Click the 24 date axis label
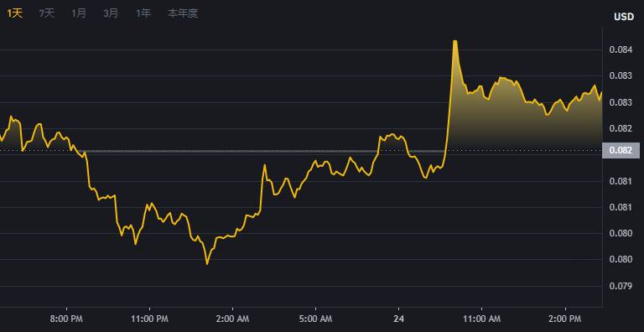 tap(398, 319)
